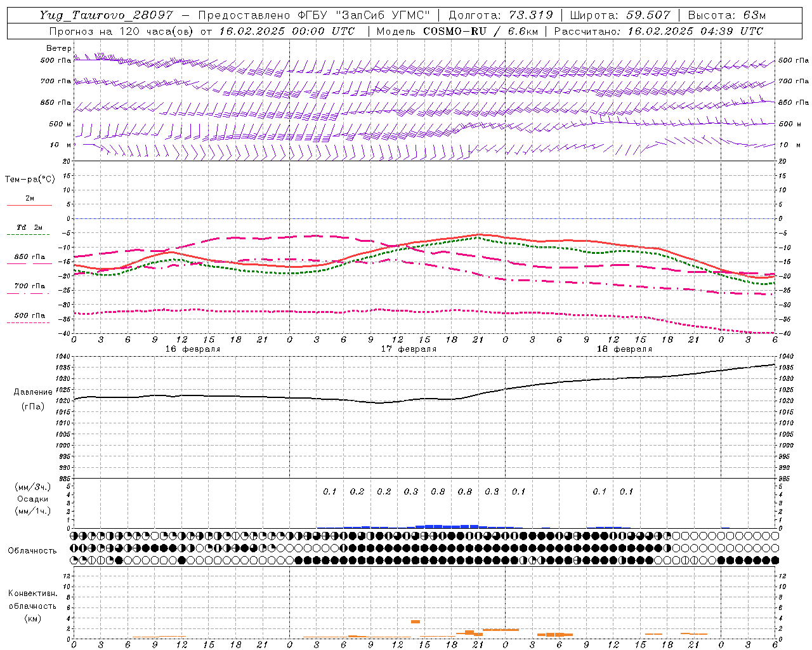Click the (км) unit label under convective cloudiness
This screenshot has width=812, height=650.
click(33, 618)
